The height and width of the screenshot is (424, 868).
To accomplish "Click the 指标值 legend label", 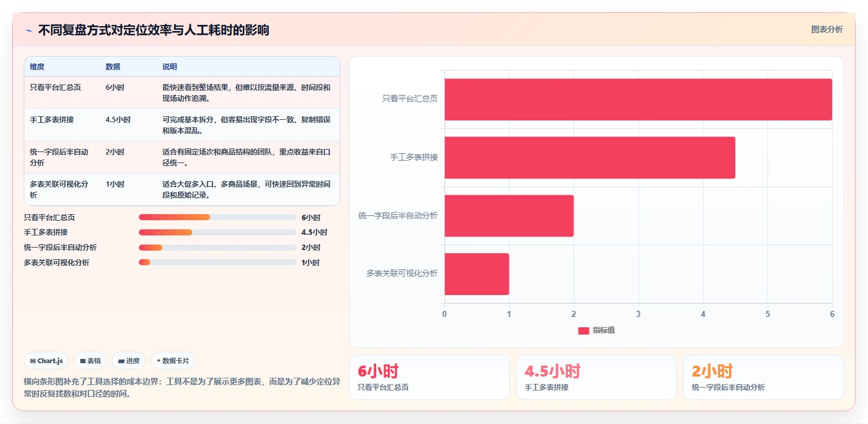I will pos(604,330).
